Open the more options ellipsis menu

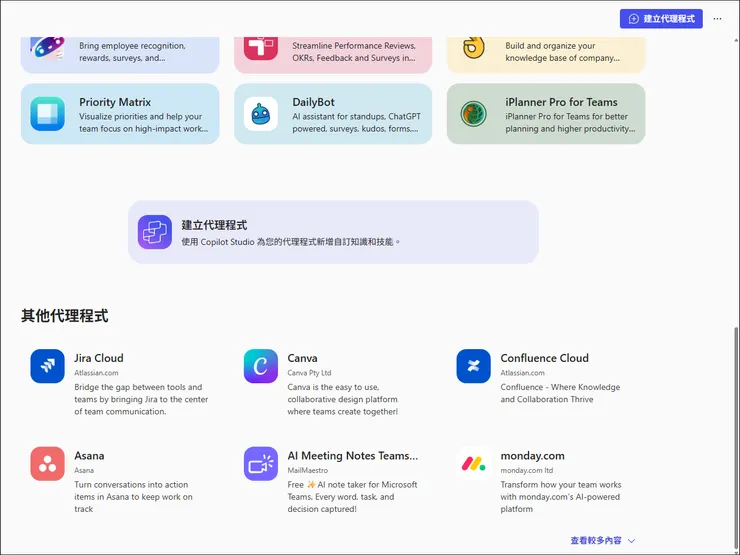pos(717,19)
